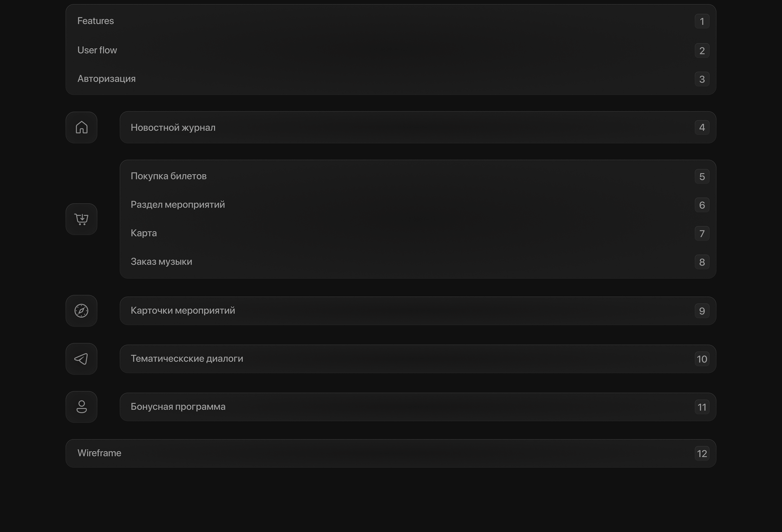Click the user profile icon button
Screen dimensions: 782x532
(82, 407)
